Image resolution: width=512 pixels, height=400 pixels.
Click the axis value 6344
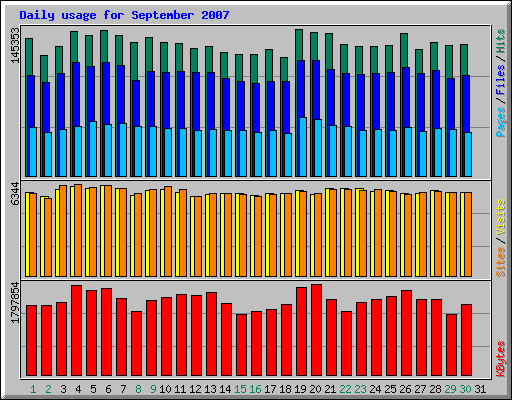pyautogui.click(x=15, y=194)
